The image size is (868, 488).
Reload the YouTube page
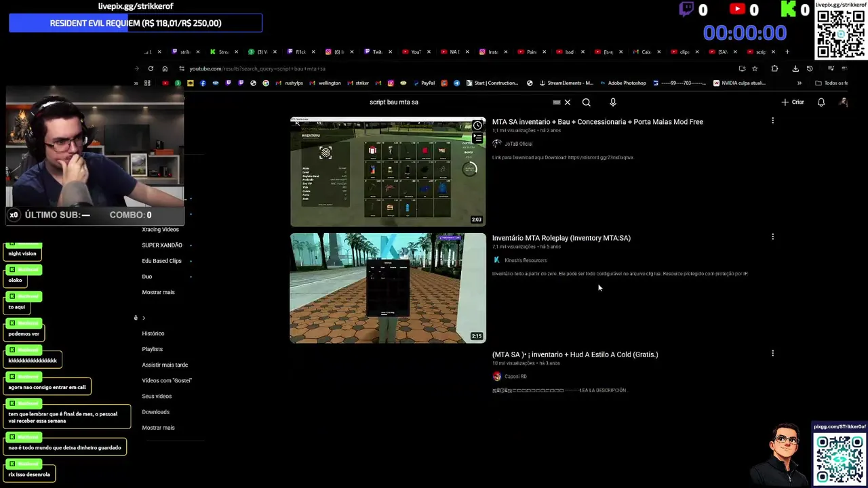[x=151, y=68]
